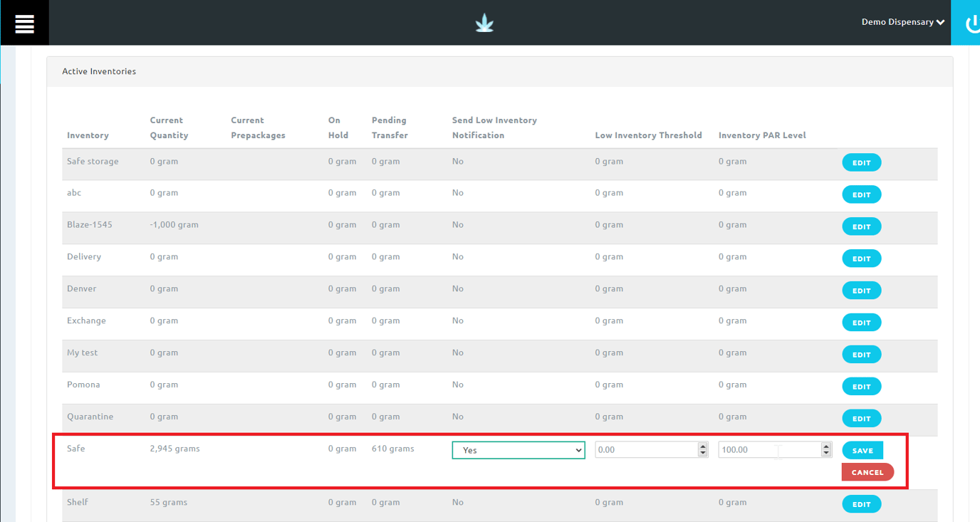Click the Inventory PAR Level input field
Viewport: 980px width, 522px height.
tap(768, 450)
